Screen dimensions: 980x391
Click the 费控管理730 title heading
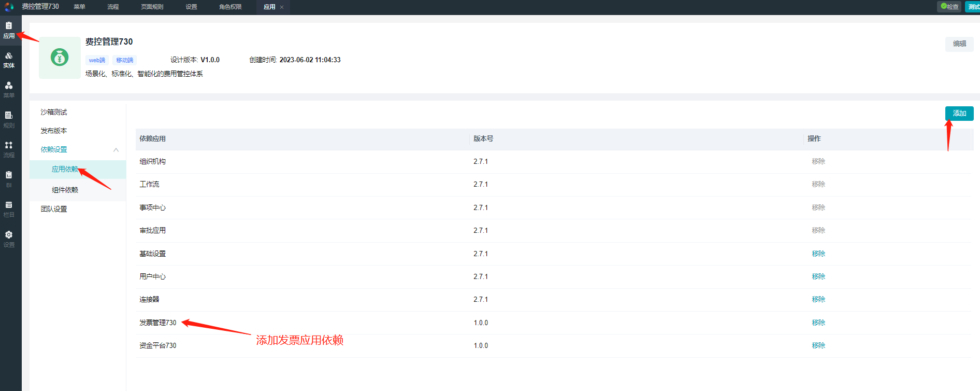109,41
